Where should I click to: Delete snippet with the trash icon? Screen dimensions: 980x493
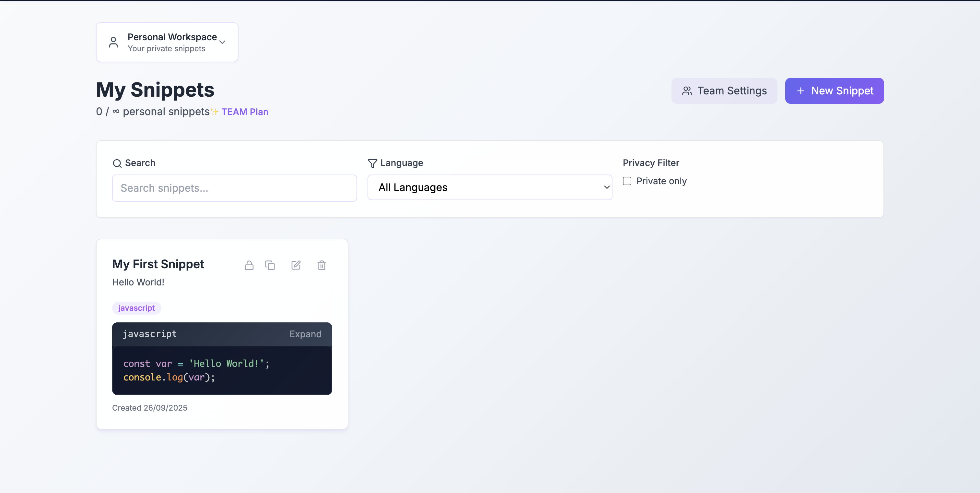pos(321,265)
